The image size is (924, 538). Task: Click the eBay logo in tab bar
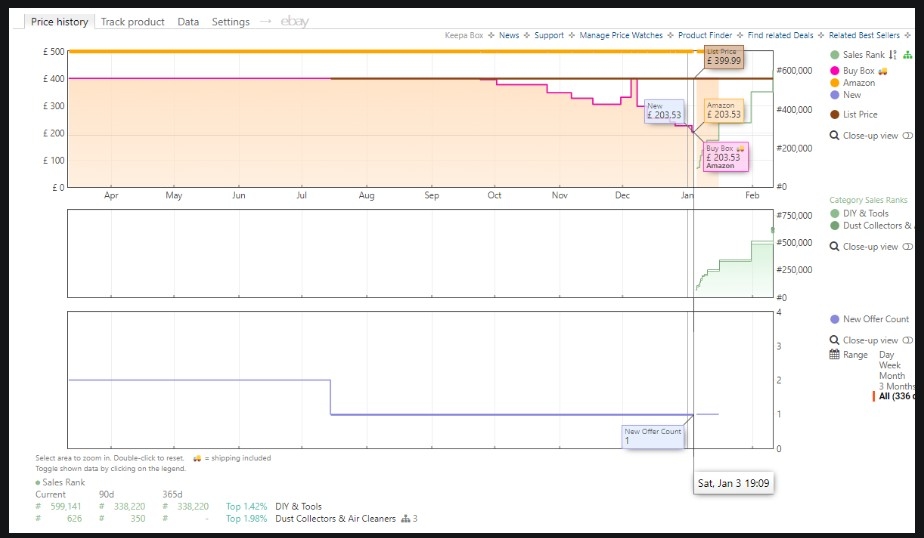295,21
